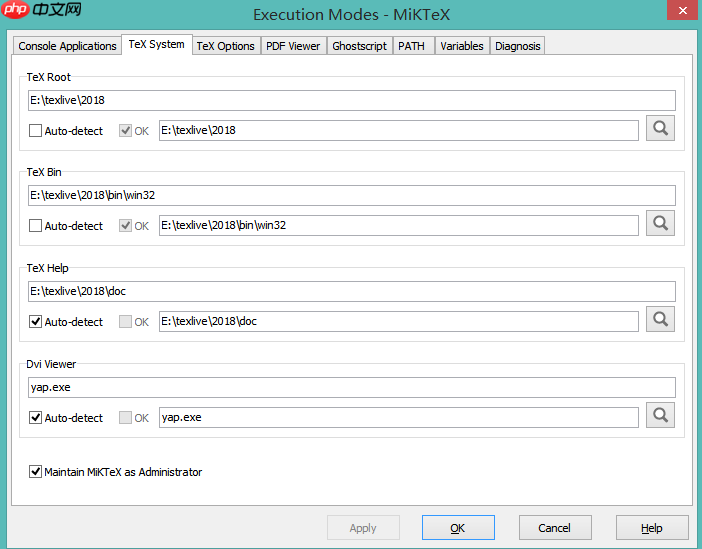Switch to the Console Applications tab
Image resolution: width=702 pixels, height=549 pixels.
(x=67, y=46)
